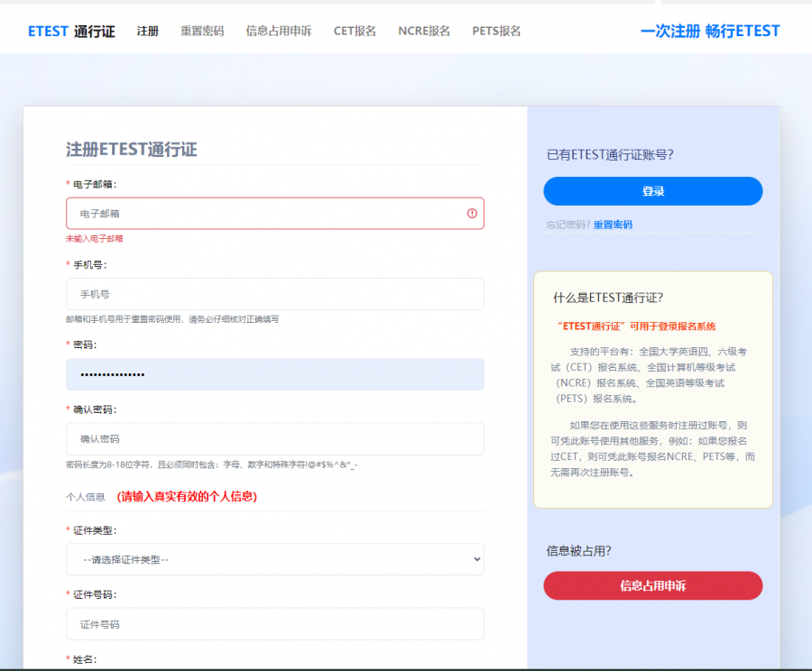Image resolution: width=812 pixels, height=671 pixels.
Task: Click the 注册ETEST通行证 form heading
Action: coord(132,150)
